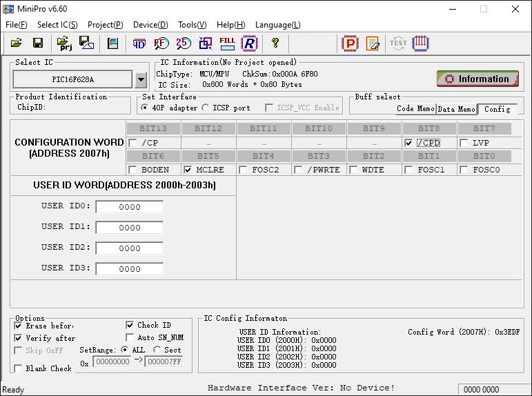Open a project with the prj folder icon
This screenshot has height=396, width=532.
tap(64, 43)
